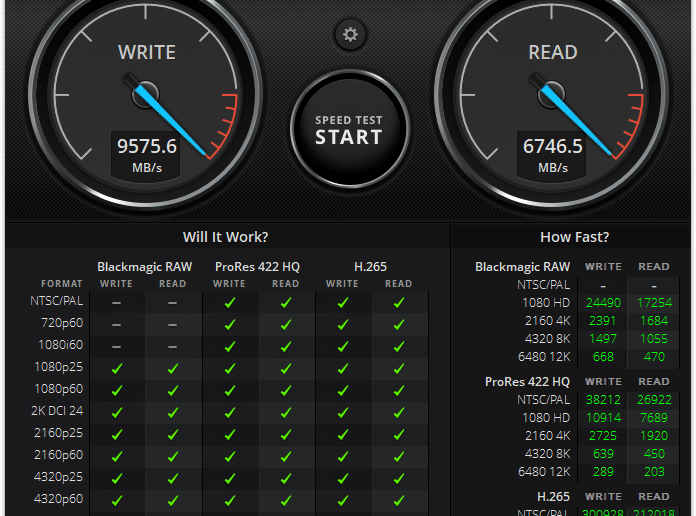Click the 1080p25 Blackmagic RAW write checkmark
This screenshot has height=516, width=696.
tap(117, 369)
